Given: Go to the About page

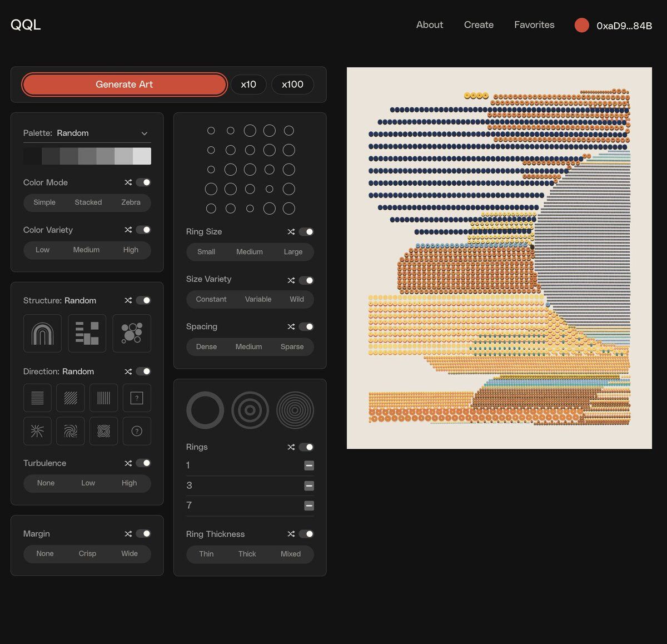Looking at the screenshot, I should point(430,25).
